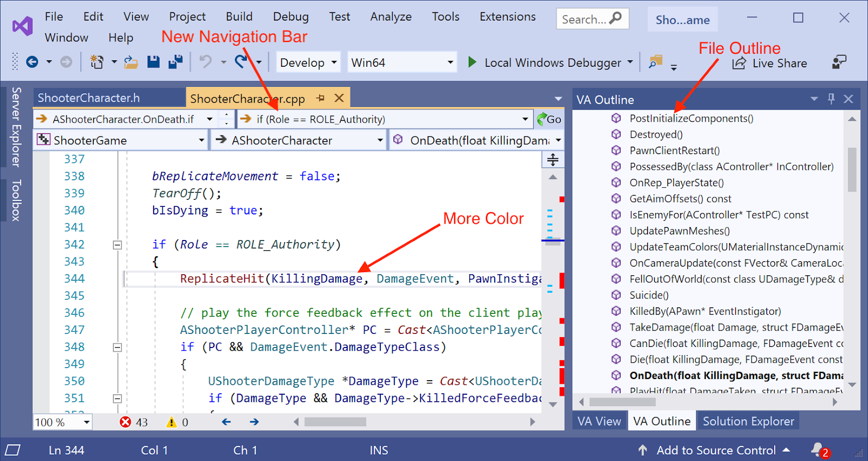Screen dimensions: 868x461
Task: Toggle auto-hide pin on VA Outline panel
Action: [x=831, y=99]
